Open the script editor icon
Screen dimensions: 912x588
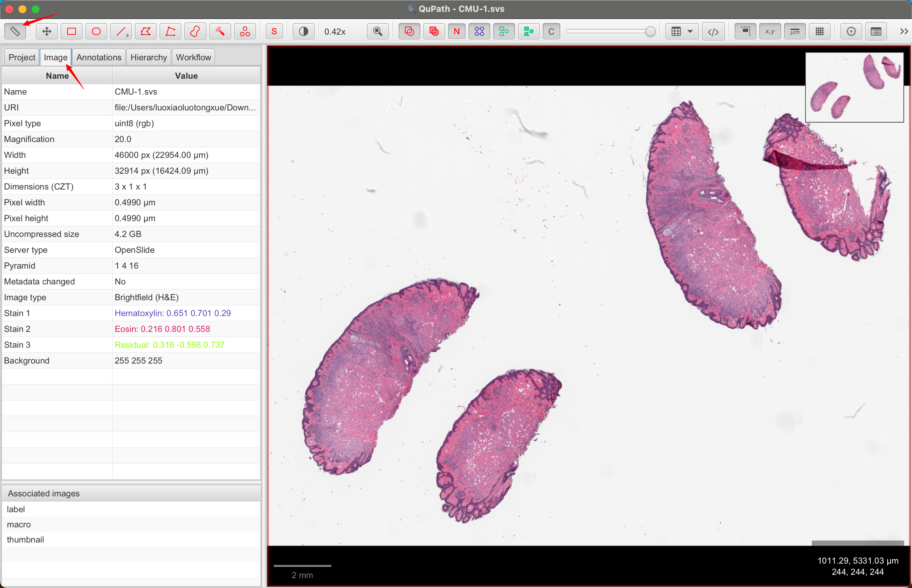[713, 31]
